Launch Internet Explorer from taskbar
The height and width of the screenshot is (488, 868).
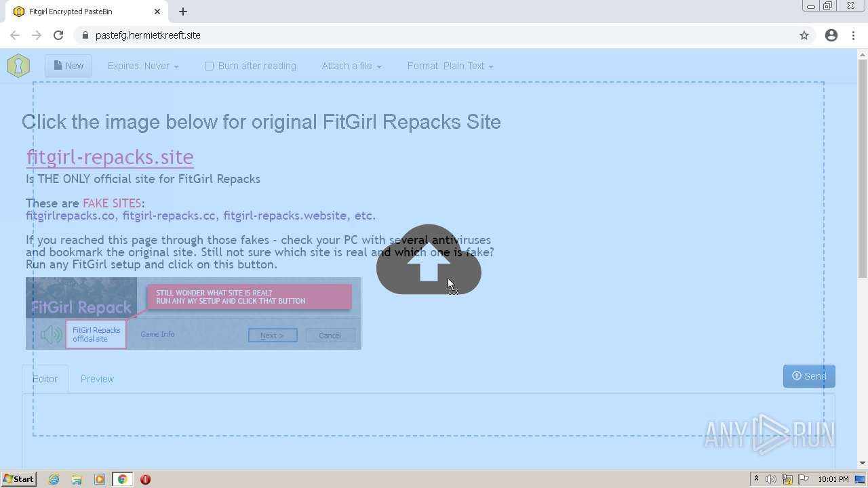click(54, 479)
